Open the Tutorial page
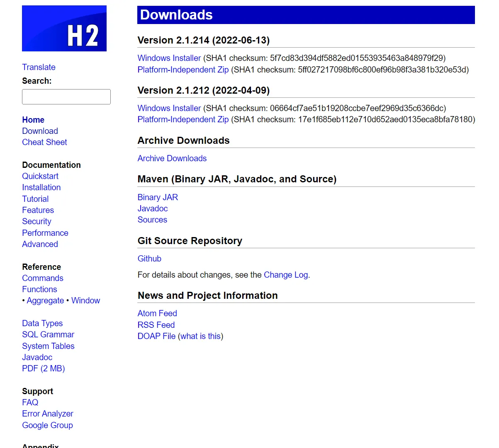The height and width of the screenshot is (448, 499). coord(35,199)
